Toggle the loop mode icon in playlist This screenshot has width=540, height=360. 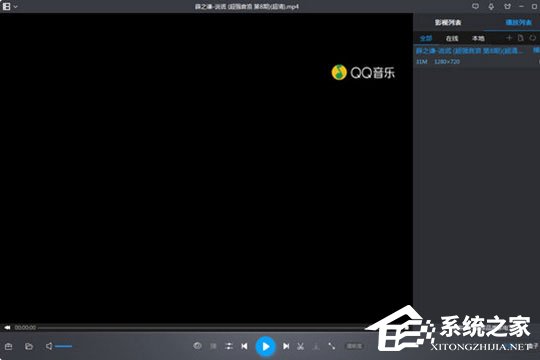point(533,38)
